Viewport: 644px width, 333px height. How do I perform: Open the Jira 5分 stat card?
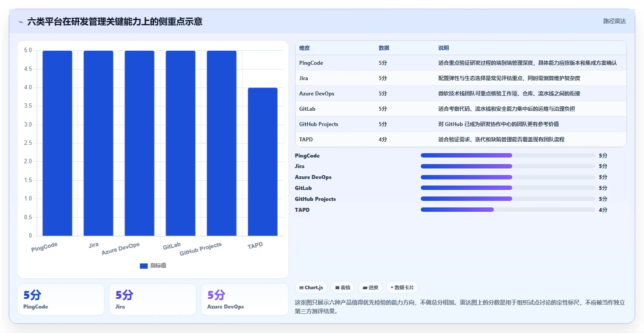(x=153, y=299)
